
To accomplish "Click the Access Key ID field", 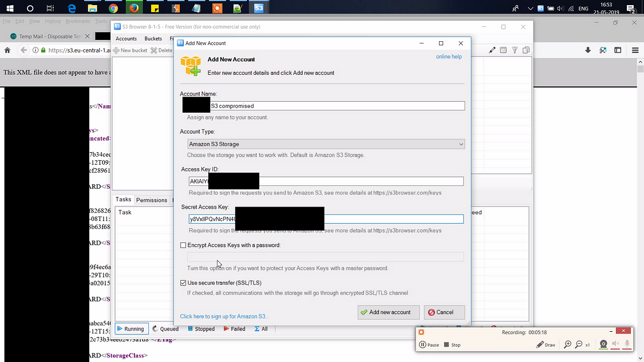I will [x=326, y=181].
